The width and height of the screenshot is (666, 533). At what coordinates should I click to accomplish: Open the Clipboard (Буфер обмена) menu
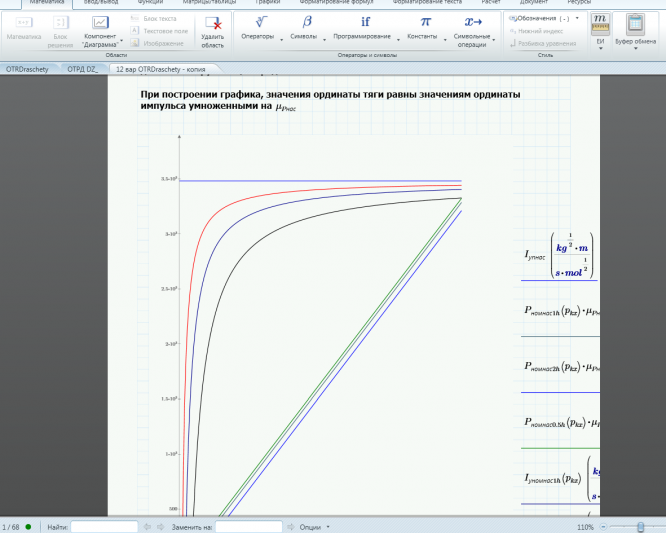(634, 24)
